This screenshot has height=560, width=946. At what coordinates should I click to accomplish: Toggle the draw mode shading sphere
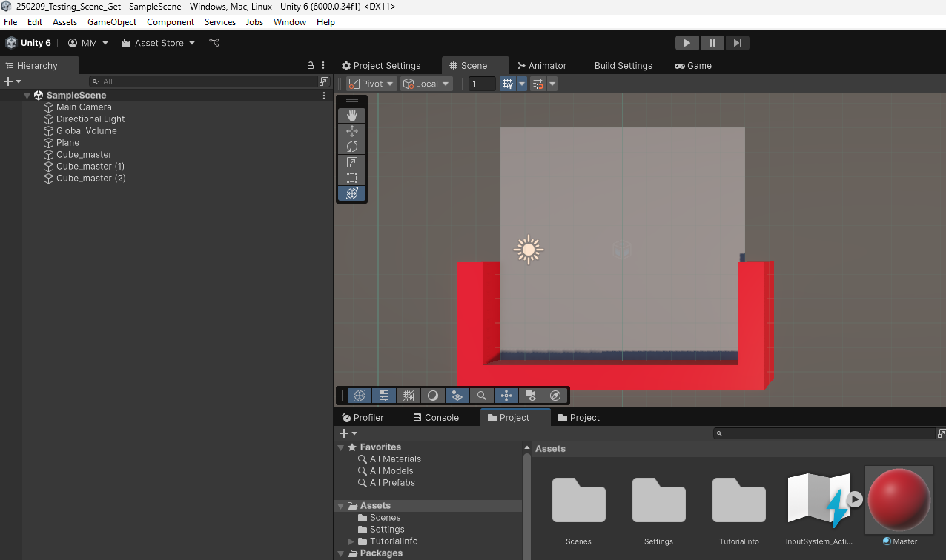point(433,396)
